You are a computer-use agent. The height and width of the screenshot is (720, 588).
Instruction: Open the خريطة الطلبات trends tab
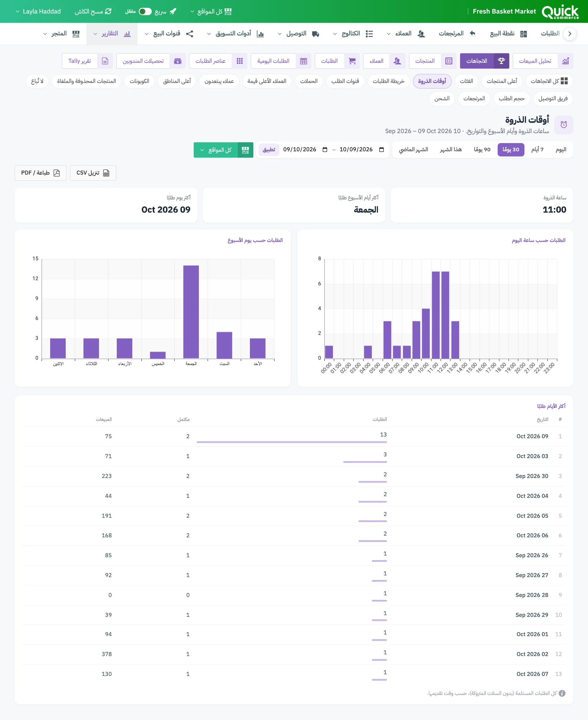pyautogui.click(x=389, y=81)
